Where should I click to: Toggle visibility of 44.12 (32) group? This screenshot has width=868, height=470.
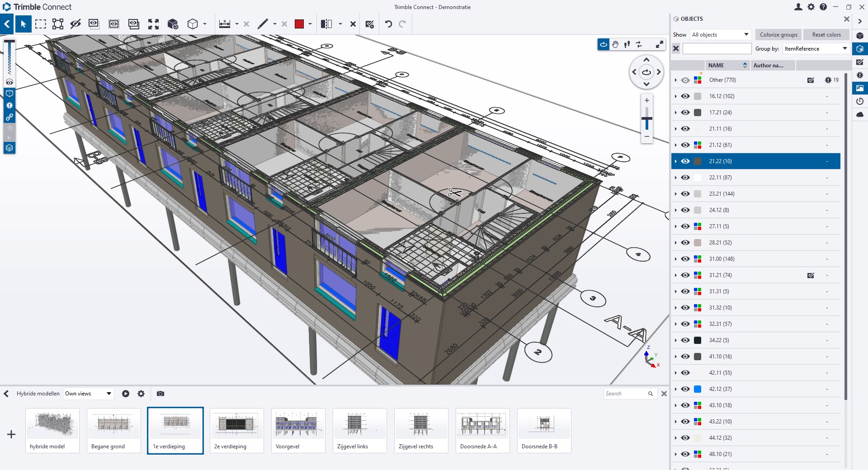685,438
